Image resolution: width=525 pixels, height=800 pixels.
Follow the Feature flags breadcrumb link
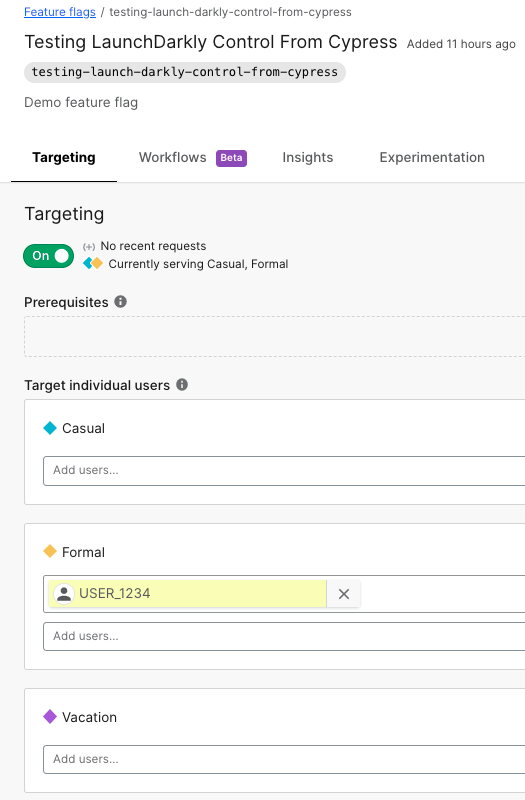60,12
